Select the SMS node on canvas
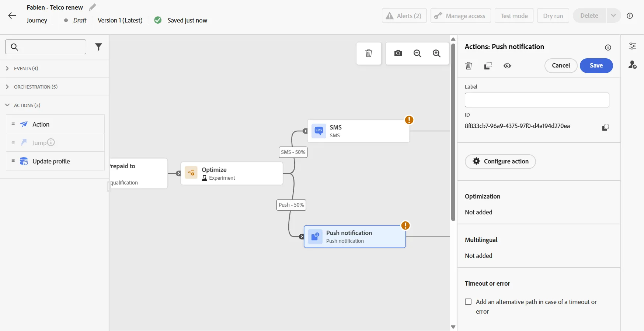 [x=359, y=131]
